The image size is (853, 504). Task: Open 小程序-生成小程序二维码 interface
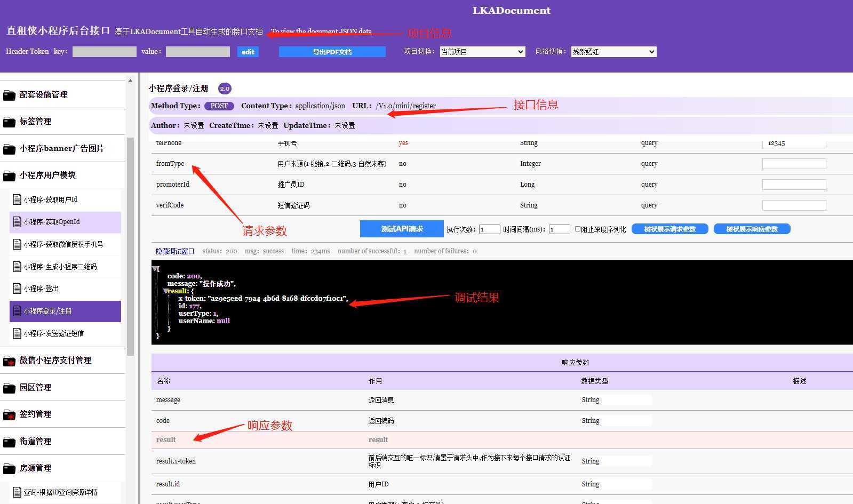[x=65, y=267]
